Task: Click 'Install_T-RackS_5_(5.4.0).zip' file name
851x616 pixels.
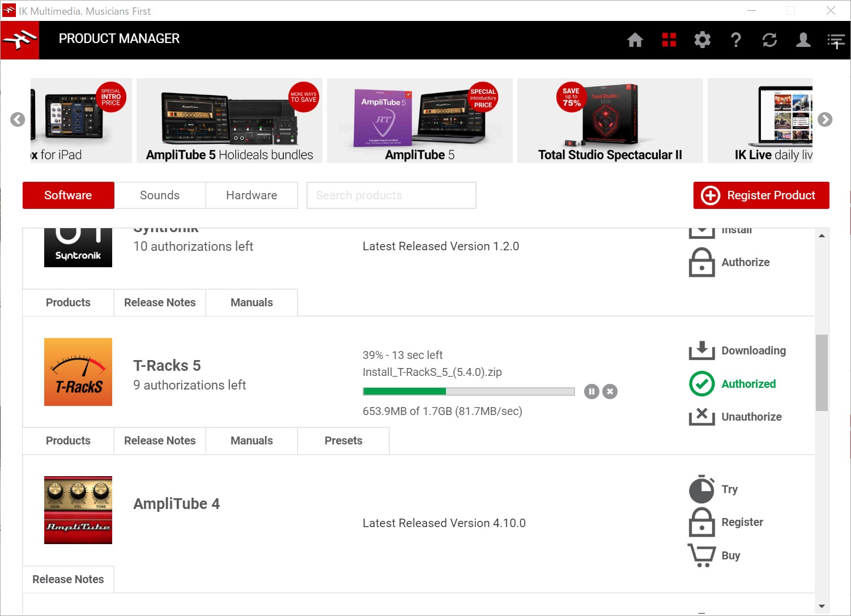Action: [432, 372]
